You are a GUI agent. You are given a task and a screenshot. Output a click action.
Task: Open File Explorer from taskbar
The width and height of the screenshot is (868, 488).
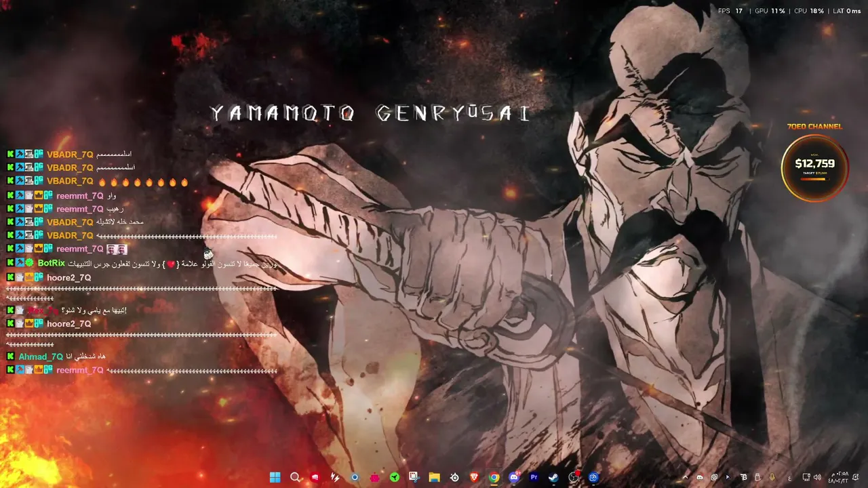point(434,477)
